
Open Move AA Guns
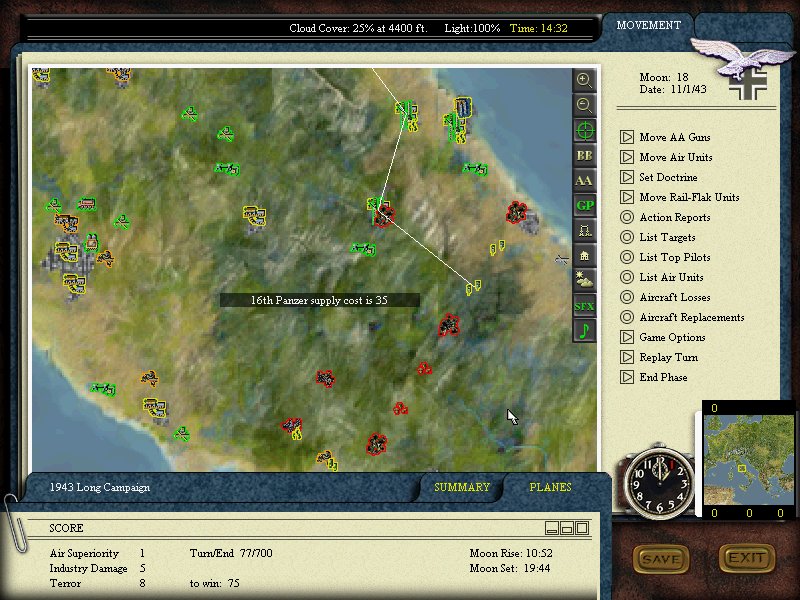665,137
